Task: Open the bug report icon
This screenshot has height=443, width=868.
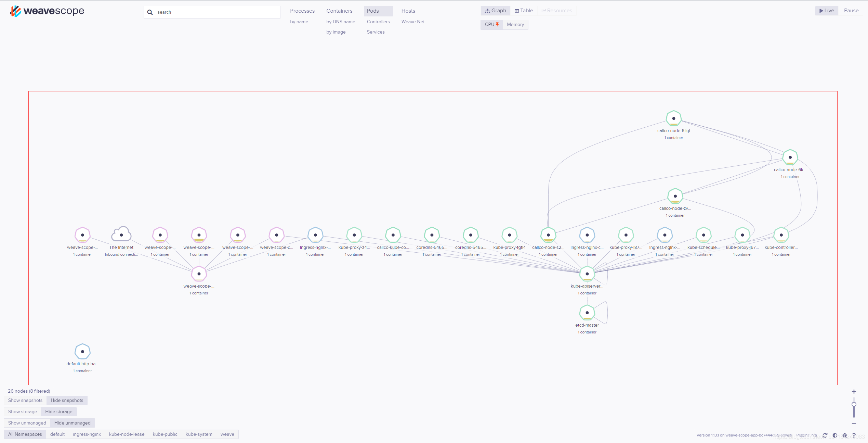Action: [x=844, y=435]
